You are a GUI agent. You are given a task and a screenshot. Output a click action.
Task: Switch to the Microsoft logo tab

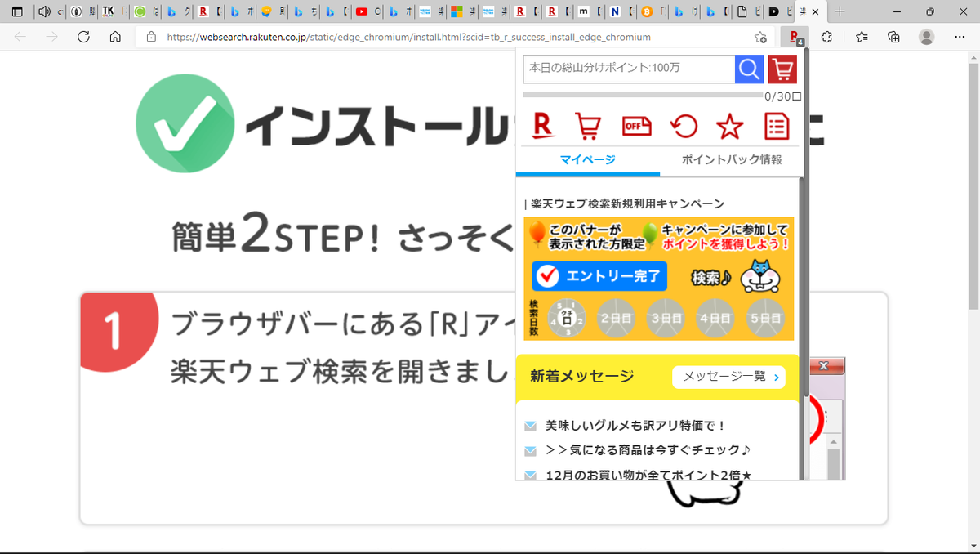click(x=464, y=11)
